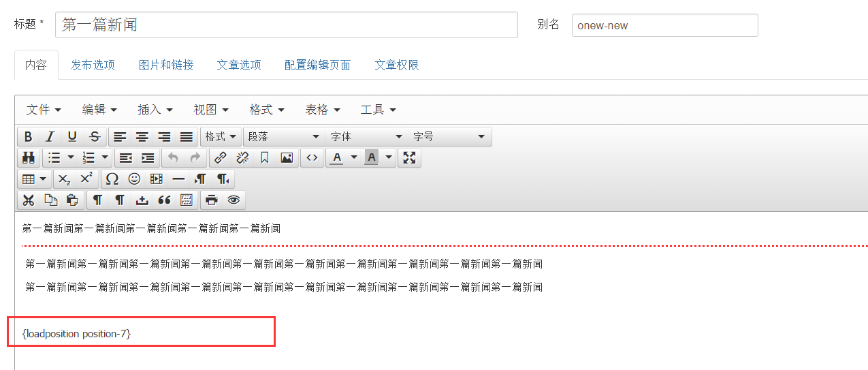Open the 格式 menu in the menu bar
This screenshot has width=868, height=370.
point(267,110)
